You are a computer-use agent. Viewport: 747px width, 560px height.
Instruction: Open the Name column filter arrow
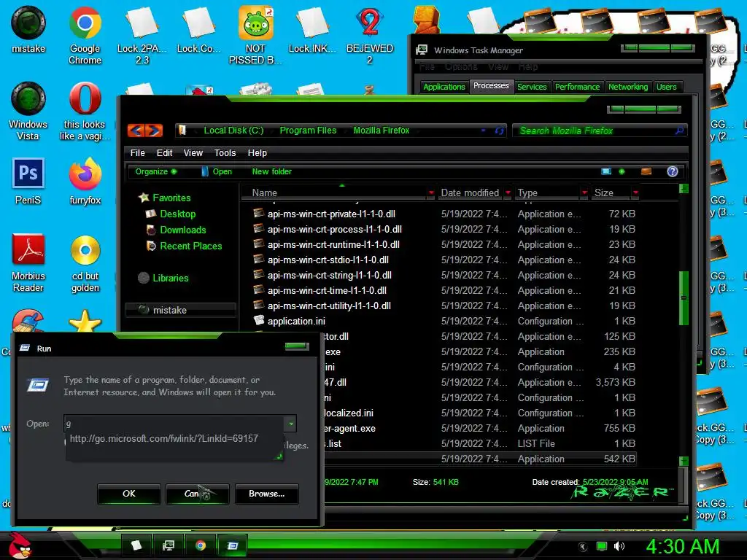click(431, 192)
